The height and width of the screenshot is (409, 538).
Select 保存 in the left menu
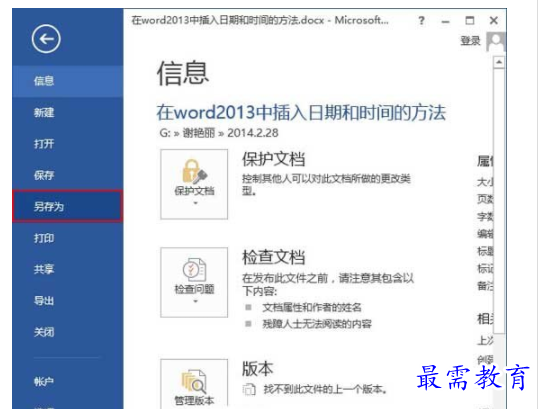tap(68, 175)
